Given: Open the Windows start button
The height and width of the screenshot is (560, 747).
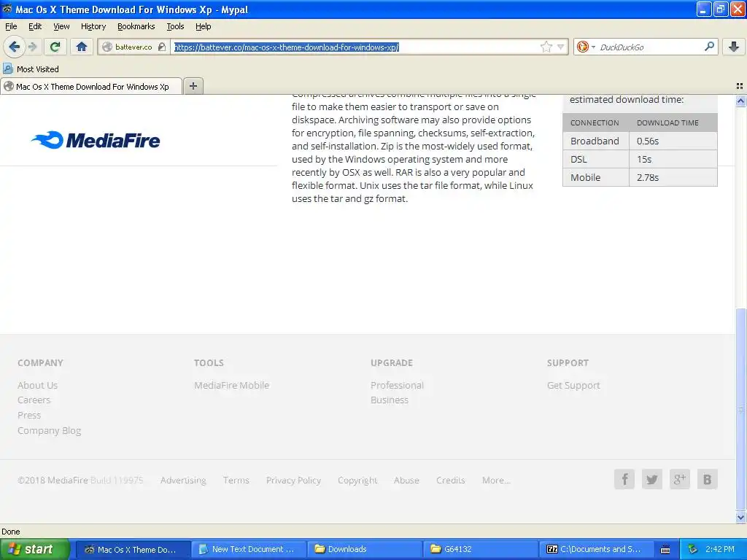Looking at the screenshot, I should coord(35,549).
